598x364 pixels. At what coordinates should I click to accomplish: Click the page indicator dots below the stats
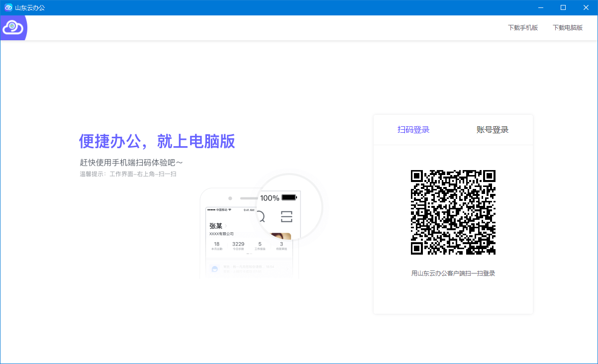coord(249,254)
